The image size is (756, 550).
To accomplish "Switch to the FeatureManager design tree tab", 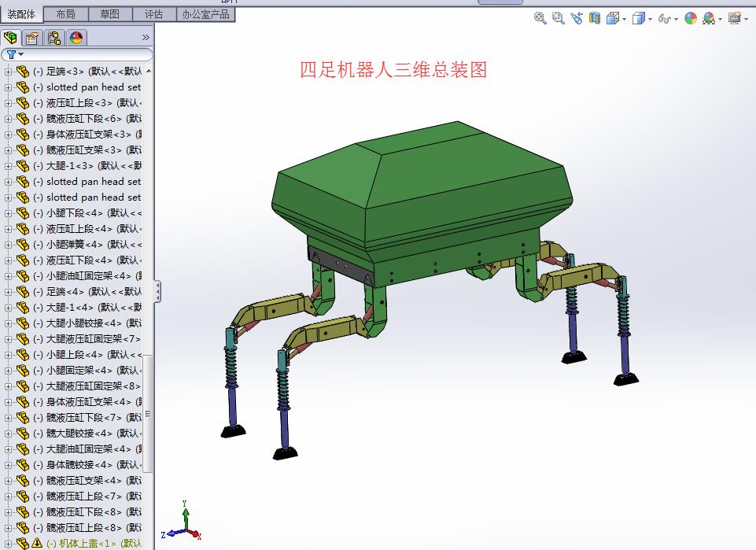I will (10, 37).
